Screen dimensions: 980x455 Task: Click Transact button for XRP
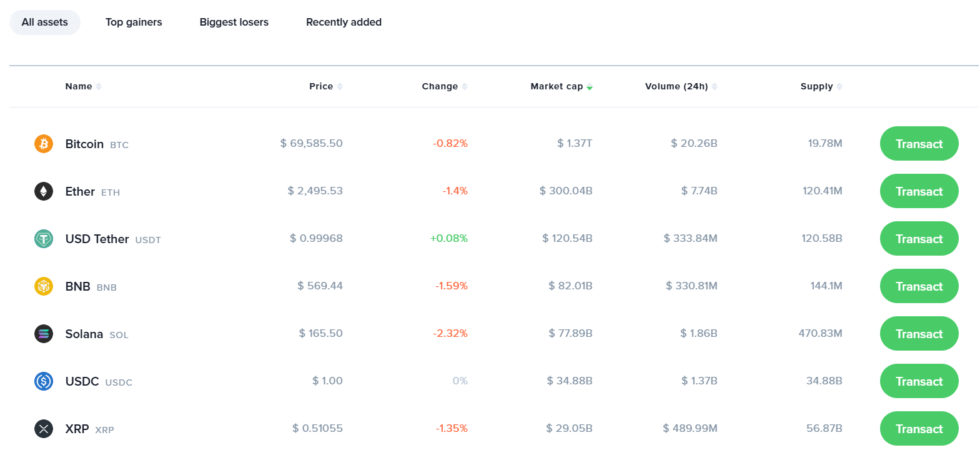pos(919,429)
